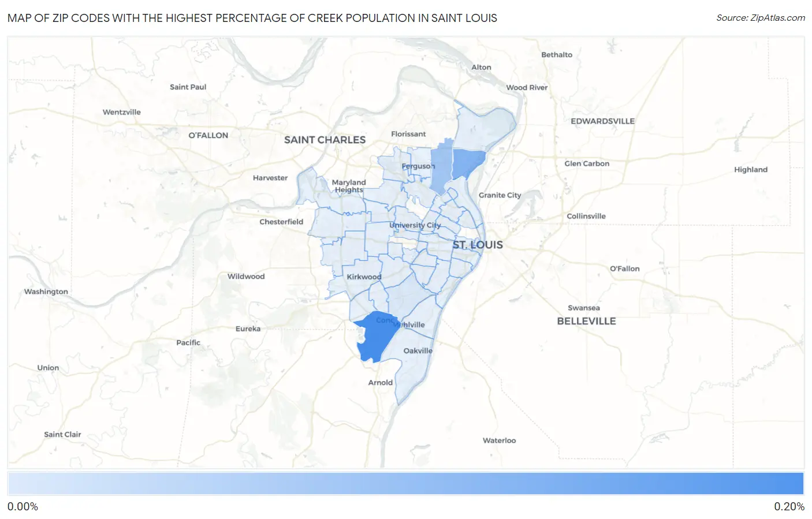Click the Maryland Heights label
Image resolution: width=812 pixels, height=519 pixels.
click(349, 186)
